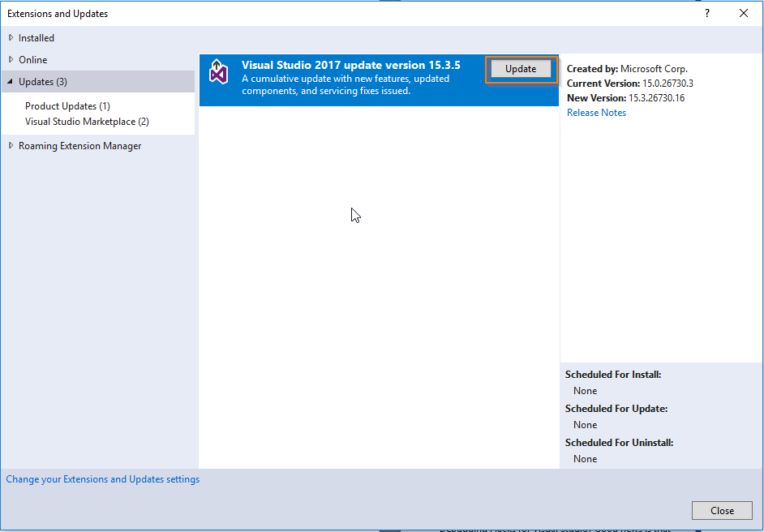Open the dialog Help question mark
This screenshot has width=764, height=532.
tap(706, 13)
